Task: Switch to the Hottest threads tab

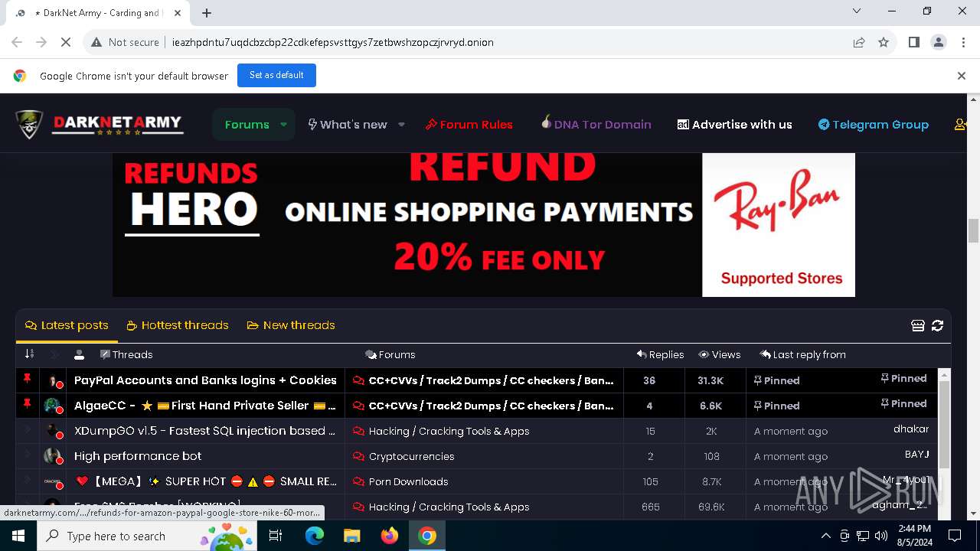Action: [178, 325]
